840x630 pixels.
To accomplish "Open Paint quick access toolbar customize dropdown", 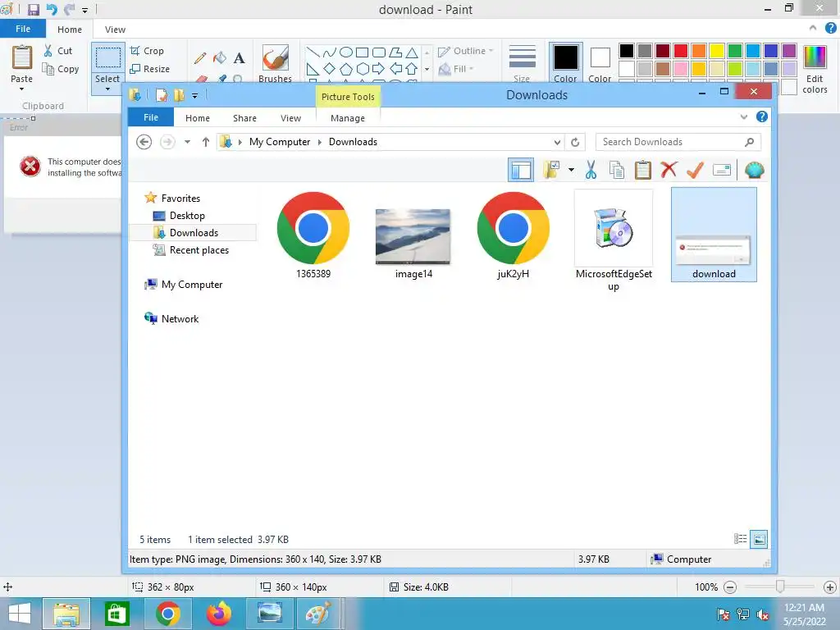I will (x=84, y=10).
